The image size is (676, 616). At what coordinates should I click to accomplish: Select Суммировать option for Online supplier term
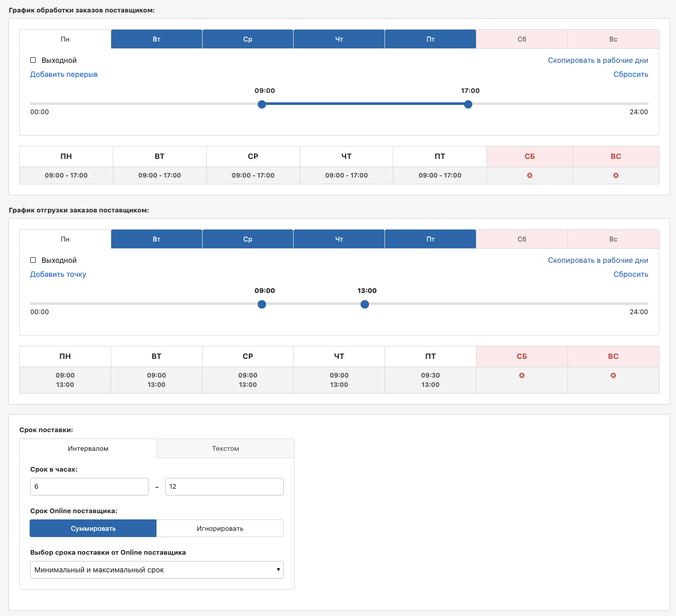(x=93, y=528)
